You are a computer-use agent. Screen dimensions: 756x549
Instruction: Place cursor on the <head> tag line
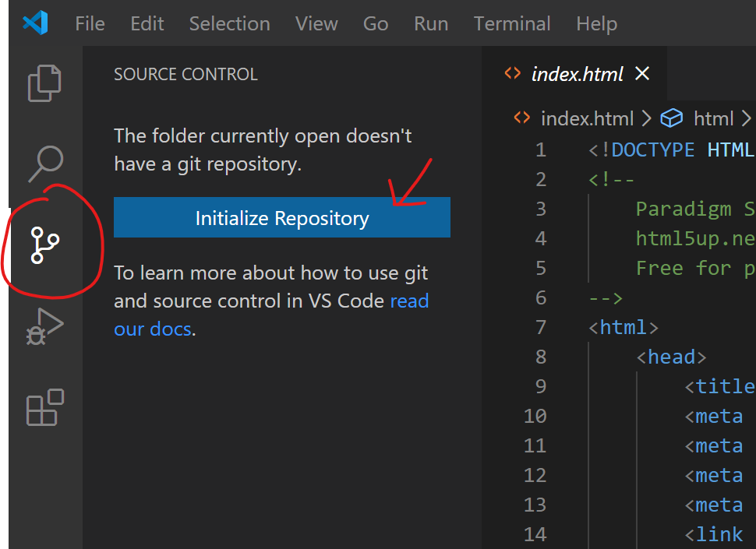pyautogui.click(x=672, y=357)
